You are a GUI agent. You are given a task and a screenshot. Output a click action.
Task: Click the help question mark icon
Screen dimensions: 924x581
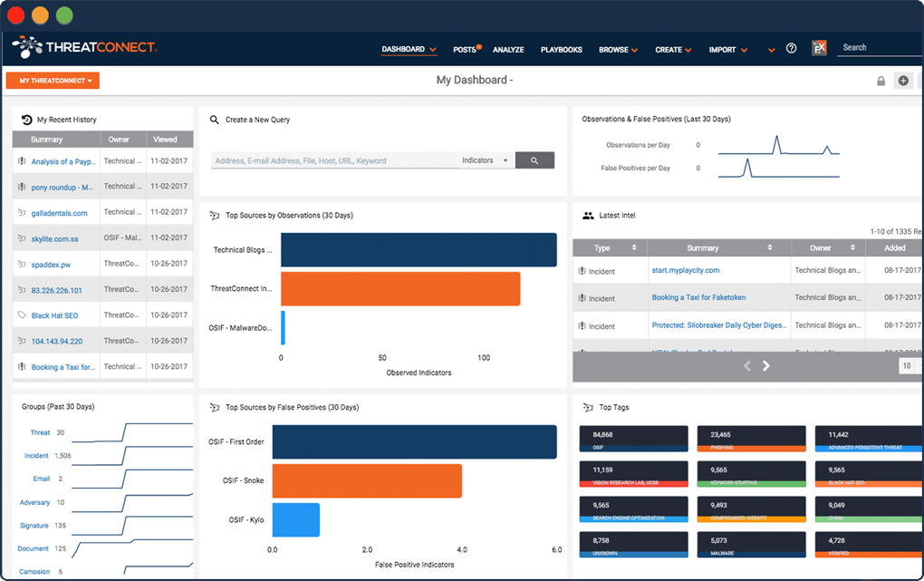791,48
